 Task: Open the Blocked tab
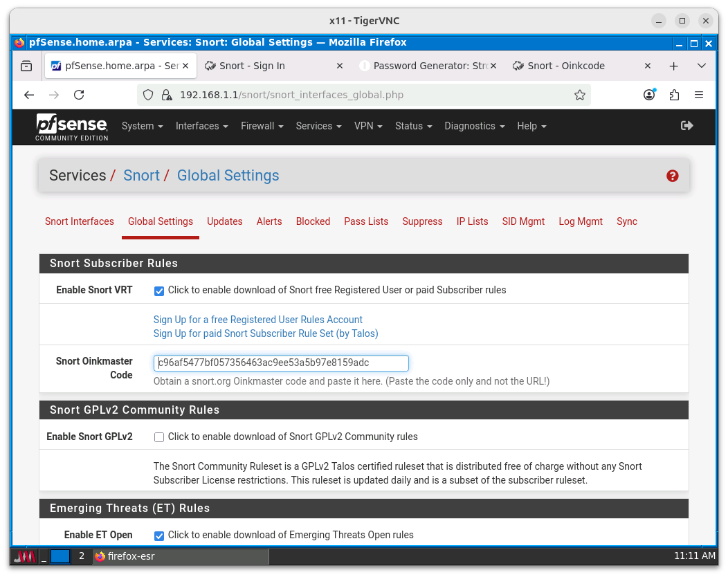[x=313, y=221]
